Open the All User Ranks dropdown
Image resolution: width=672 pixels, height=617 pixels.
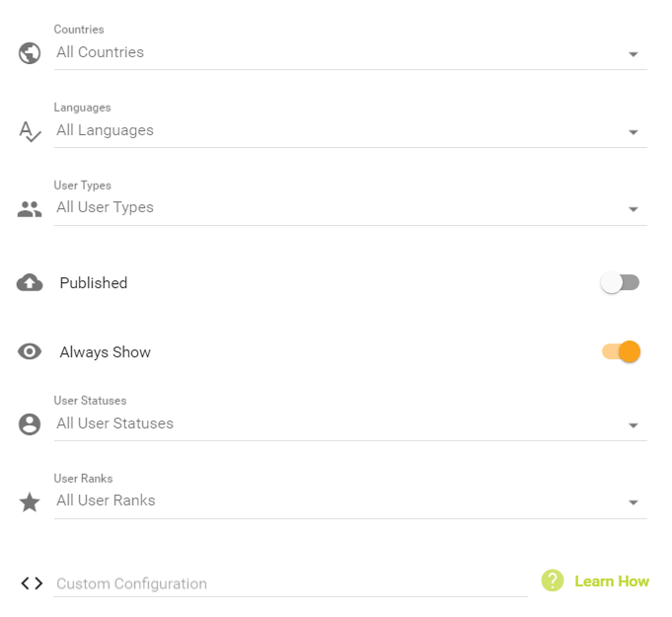(x=350, y=501)
